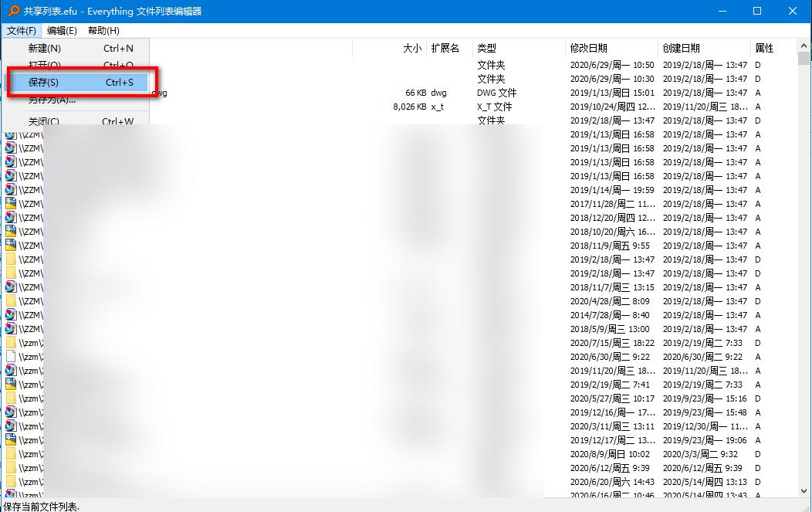Image resolution: width=812 pixels, height=512 pixels.
Task: Click the 类型 column header to sort by type
Action: tap(486, 48)
